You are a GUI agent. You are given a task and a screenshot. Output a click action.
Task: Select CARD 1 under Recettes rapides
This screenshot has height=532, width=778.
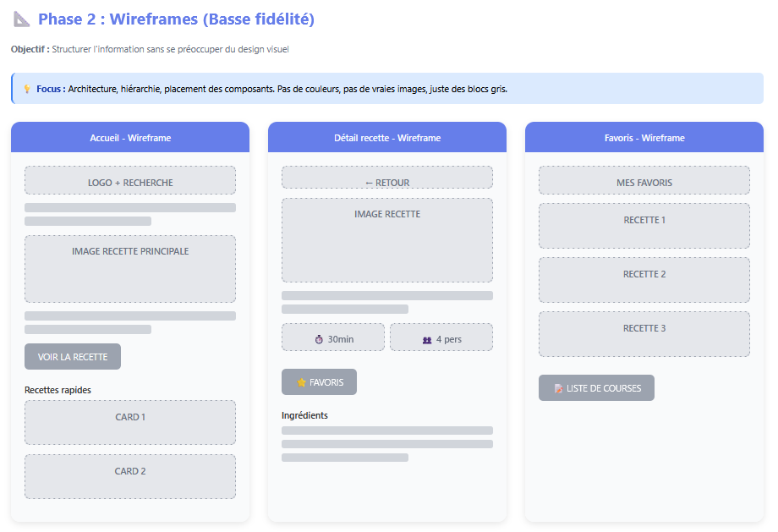click(130, 422)
